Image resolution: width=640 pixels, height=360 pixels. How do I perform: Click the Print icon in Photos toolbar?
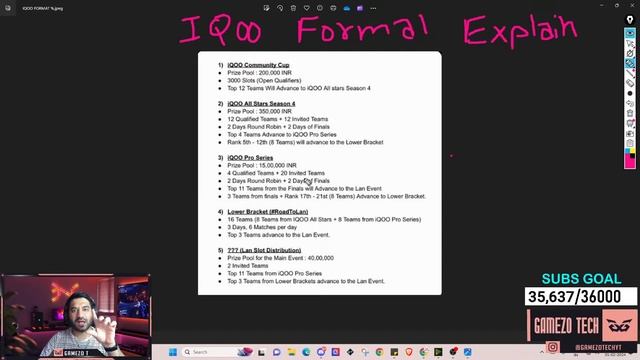point(333,8)
